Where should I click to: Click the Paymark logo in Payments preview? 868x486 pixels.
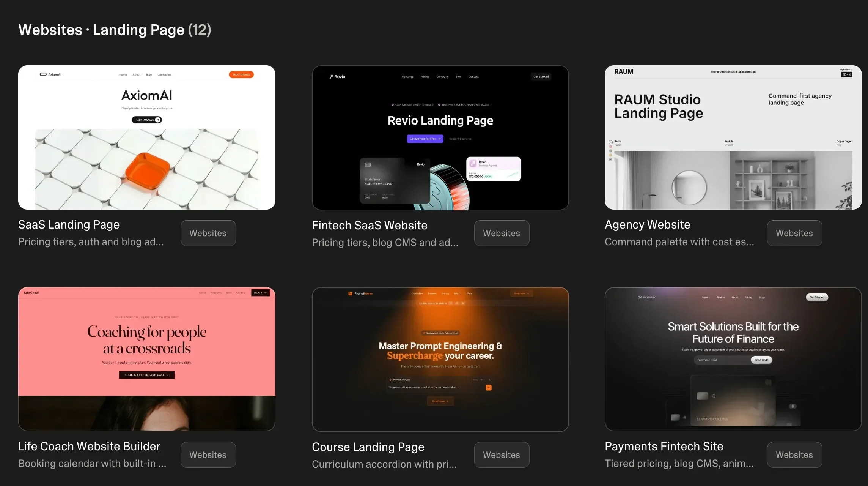[647, 297]
